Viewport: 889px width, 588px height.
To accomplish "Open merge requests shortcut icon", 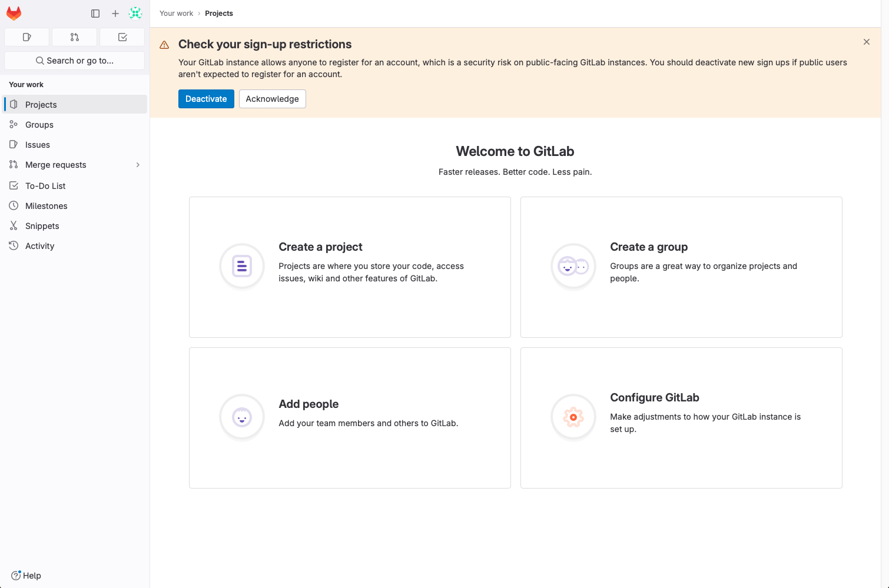I will [x=74, y=37].
